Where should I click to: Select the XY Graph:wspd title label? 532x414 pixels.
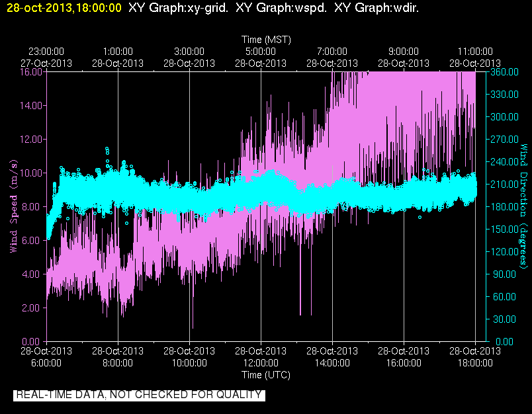(281, 8)
